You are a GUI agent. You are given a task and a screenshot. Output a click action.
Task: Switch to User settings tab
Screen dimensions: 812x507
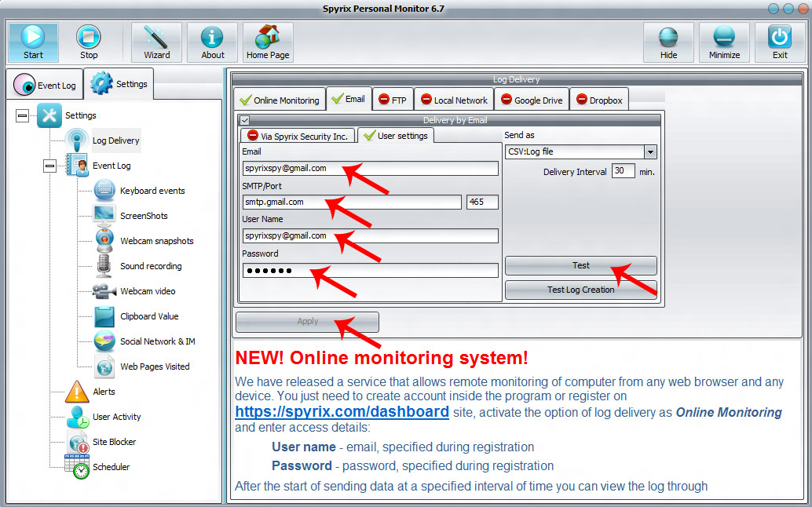(x=396, y=136)
